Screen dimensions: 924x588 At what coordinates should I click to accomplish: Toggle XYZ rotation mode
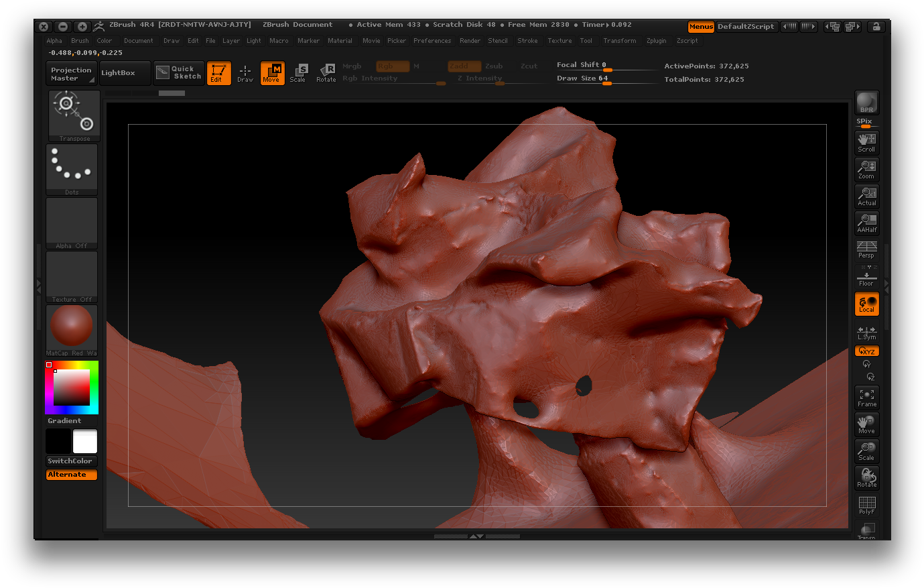click(x=867, y=351)
